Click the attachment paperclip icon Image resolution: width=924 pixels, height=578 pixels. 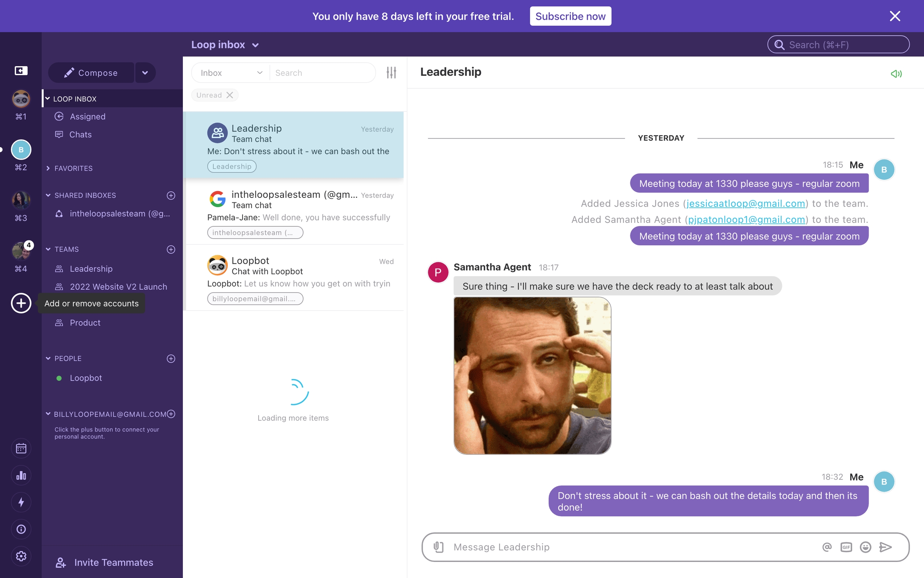(438, 547)
